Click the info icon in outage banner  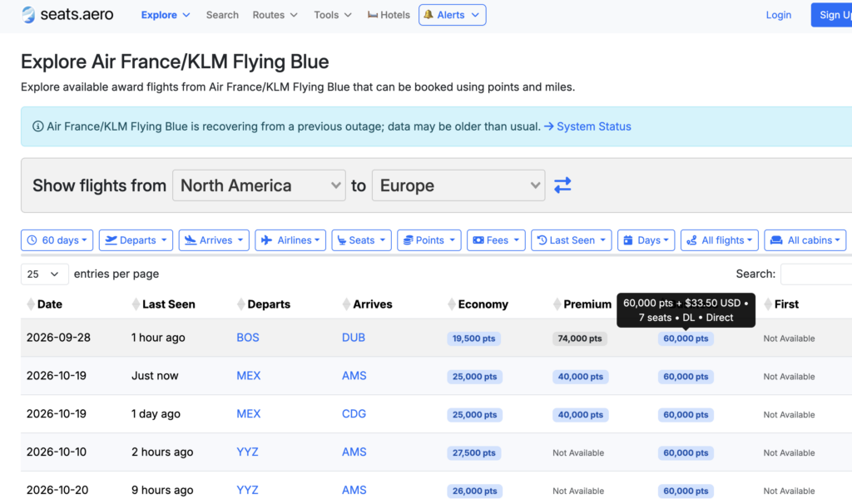[x=37, y=126]
